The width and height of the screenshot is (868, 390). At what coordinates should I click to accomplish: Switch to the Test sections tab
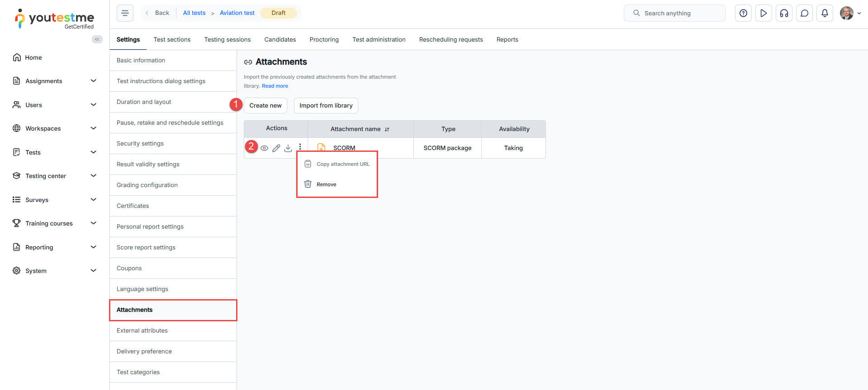click(x=172, y=40)
